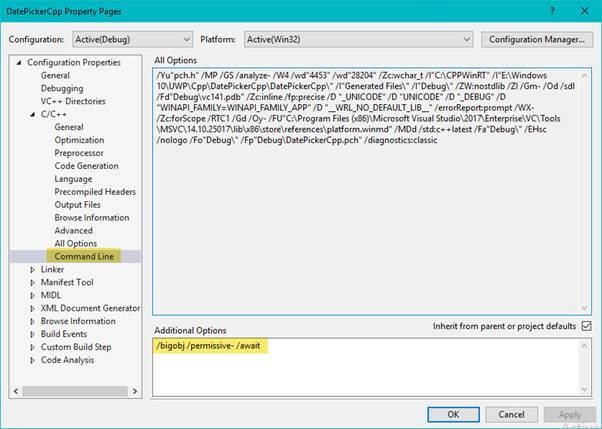Select the Linker tree item
Viewport: 602px width, 429px height.
pos(52,270)
